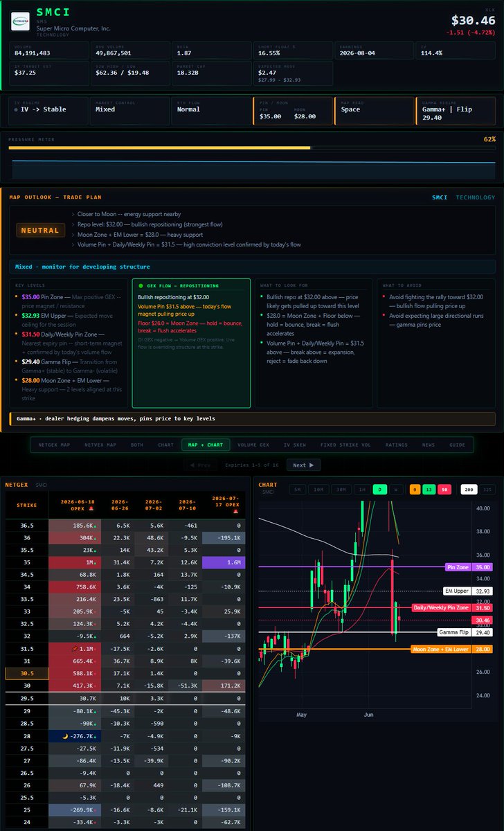Toggle the 50-period moving average
This screenshot has height=831, width=504.
[x=445, y=489]
